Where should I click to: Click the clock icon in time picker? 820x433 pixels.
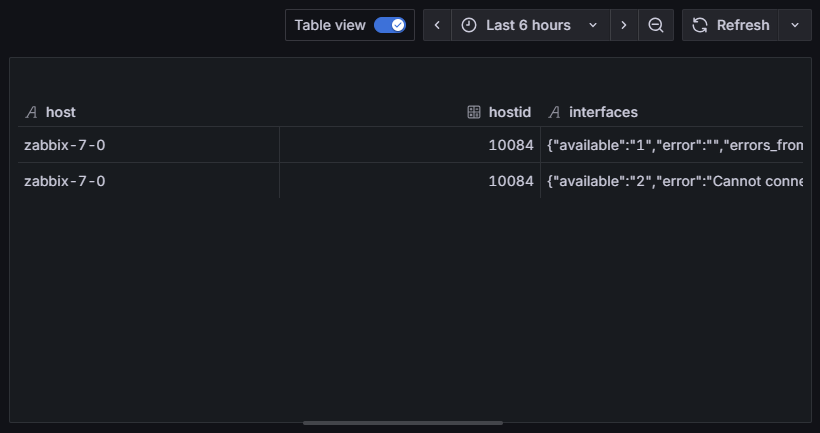coord(469,25)
